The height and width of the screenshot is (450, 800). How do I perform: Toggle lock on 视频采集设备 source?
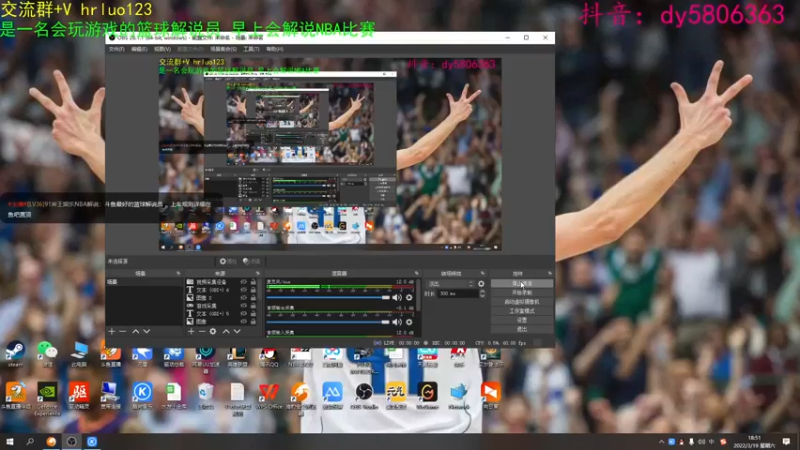(253, 282)
